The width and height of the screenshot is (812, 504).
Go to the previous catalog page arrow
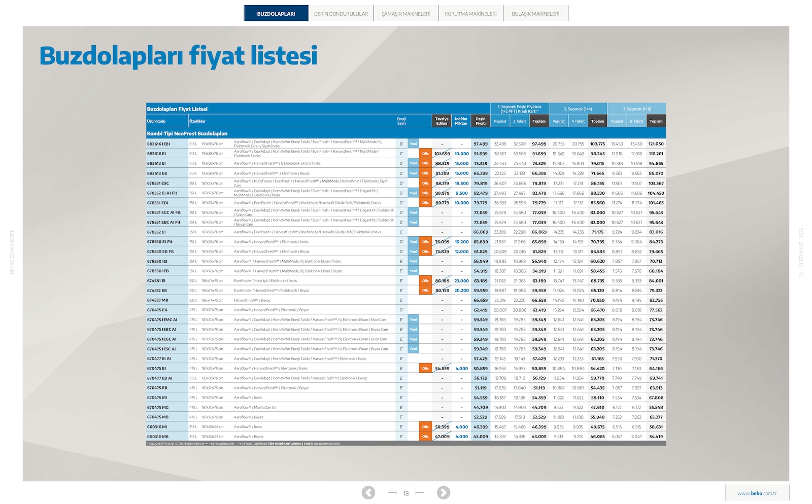click(x=368, y=492)
